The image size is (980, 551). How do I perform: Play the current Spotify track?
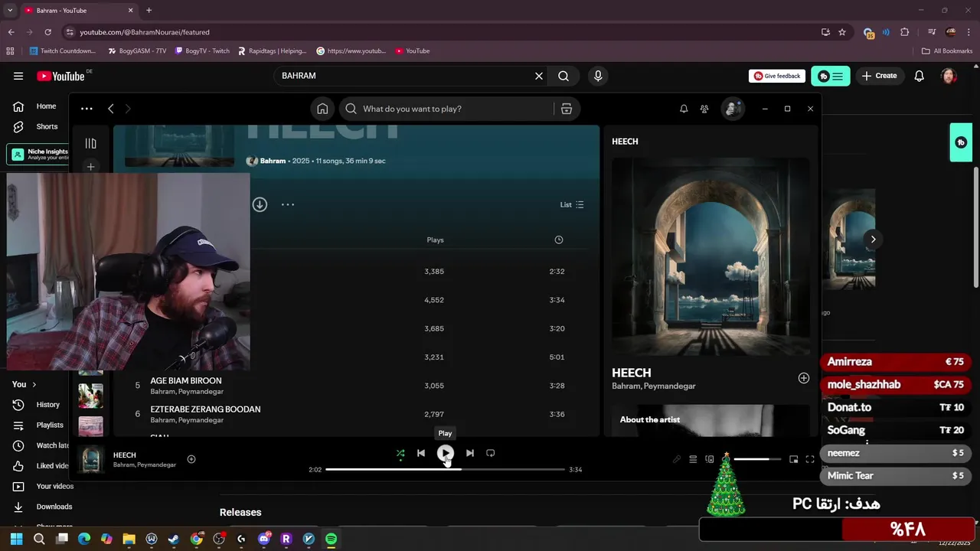pyautogui.click(x=445, y=453)
